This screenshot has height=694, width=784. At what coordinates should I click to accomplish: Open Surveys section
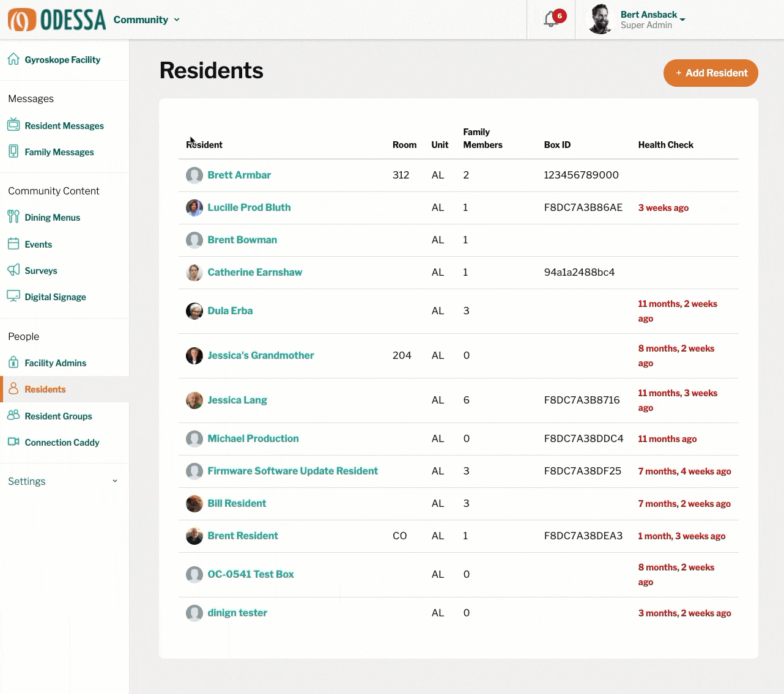[x=41, y=270]
